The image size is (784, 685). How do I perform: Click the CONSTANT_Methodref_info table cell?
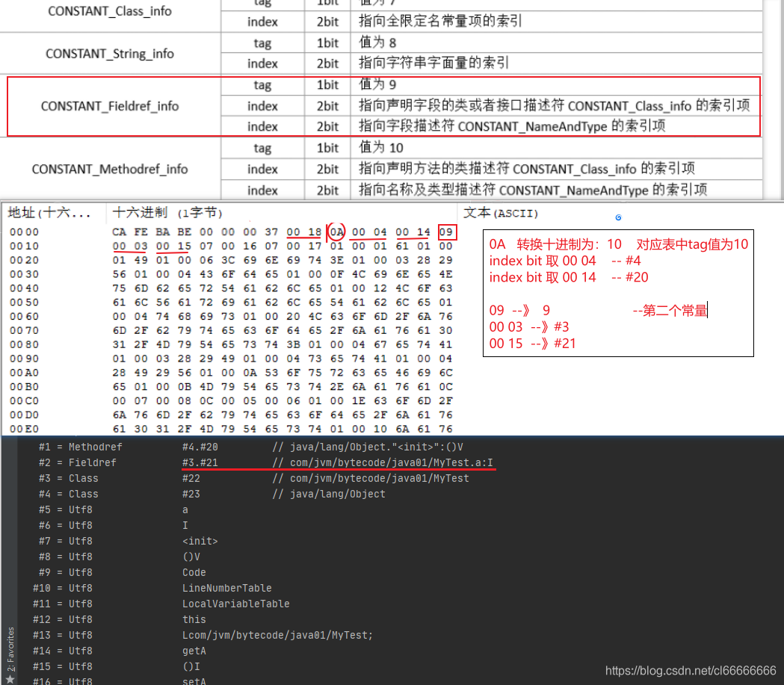point(110,170)
